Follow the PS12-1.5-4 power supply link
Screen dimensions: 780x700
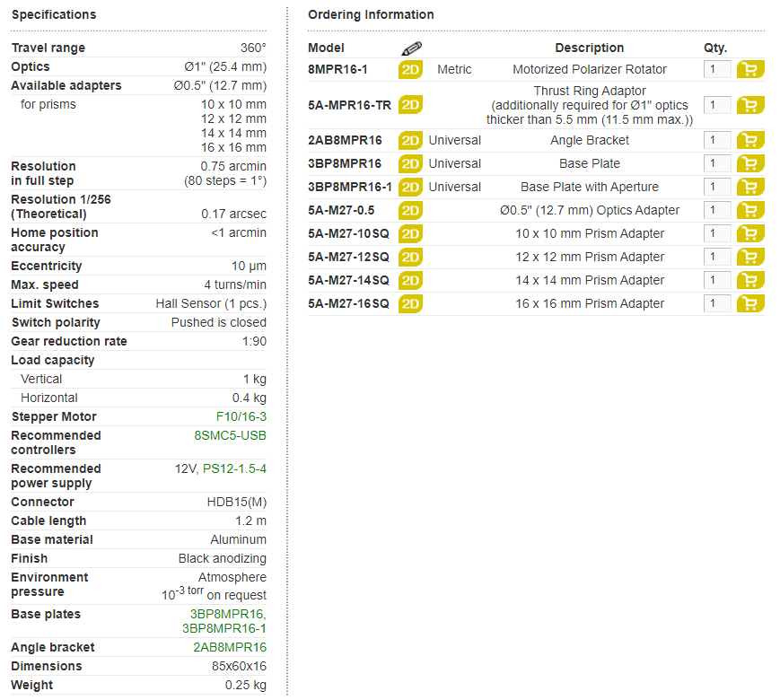(x=234, y=468)
